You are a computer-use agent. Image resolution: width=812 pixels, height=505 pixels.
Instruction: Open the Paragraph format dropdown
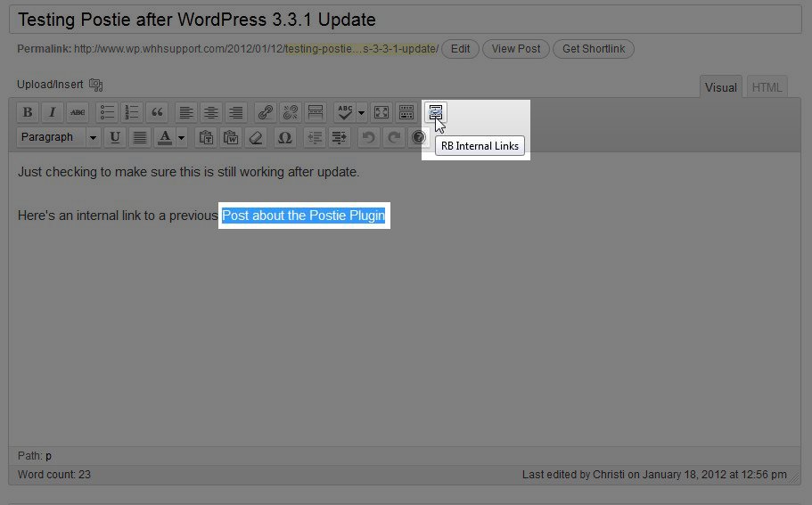tap(59, 137)
